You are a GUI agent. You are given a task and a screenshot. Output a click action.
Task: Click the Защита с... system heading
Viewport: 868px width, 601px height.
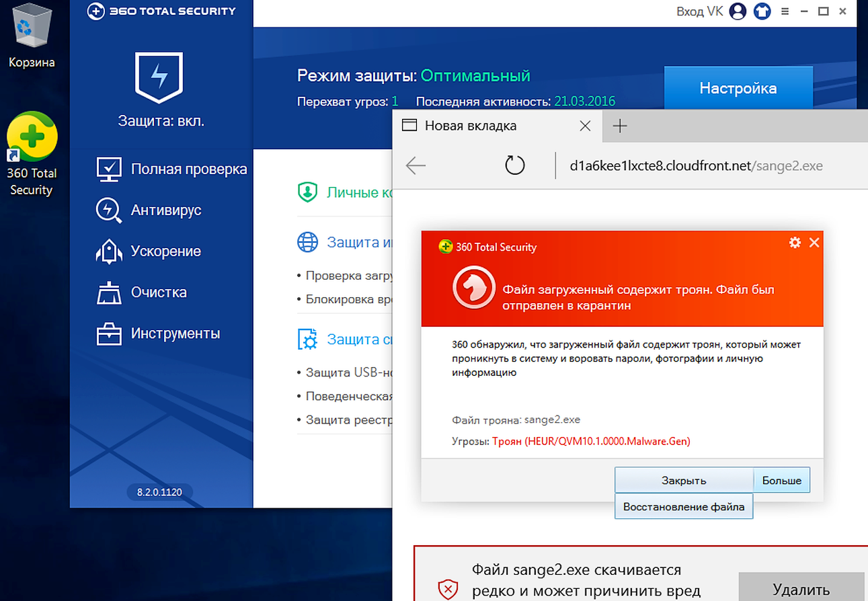click(359, 339)
